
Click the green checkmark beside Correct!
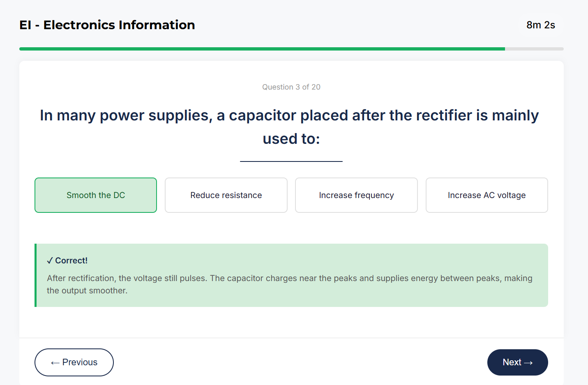coord(50,260)
